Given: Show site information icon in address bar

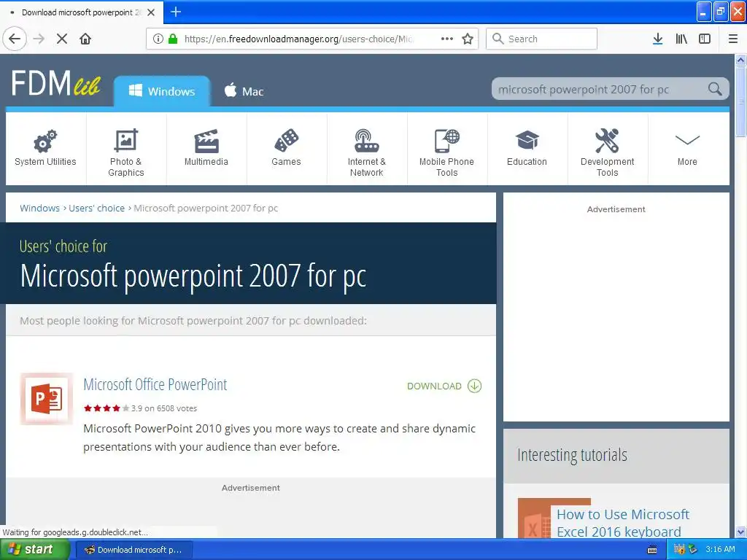Looking at the screenshot, I should (158, 39).
